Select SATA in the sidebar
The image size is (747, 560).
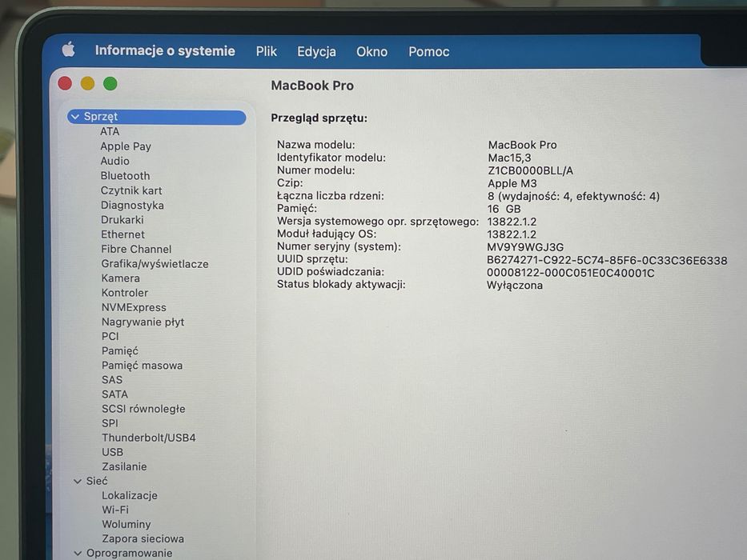point(114,394)
